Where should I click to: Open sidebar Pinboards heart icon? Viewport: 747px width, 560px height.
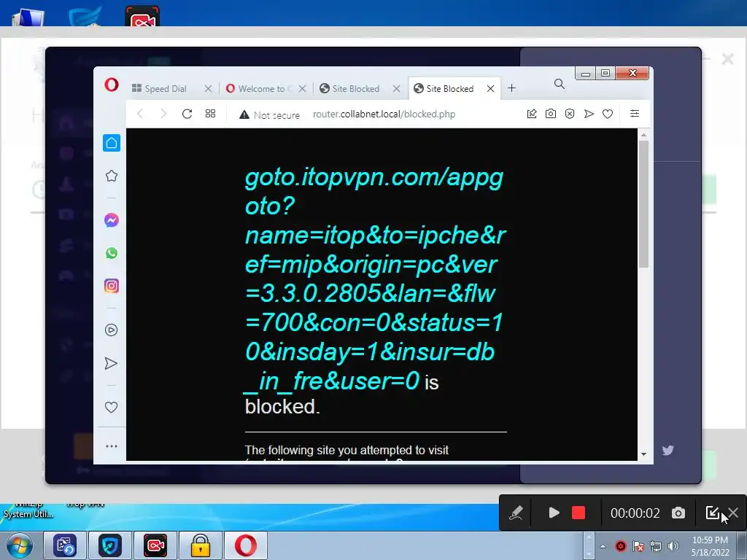[111, 407]
